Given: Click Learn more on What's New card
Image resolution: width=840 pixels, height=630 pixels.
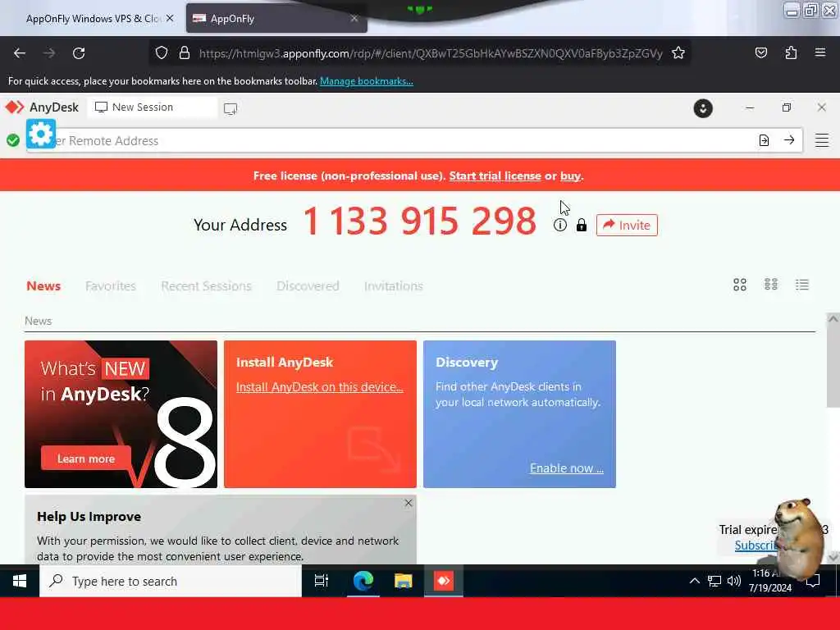Looking at the screenshot, I should tap(85, 459).
